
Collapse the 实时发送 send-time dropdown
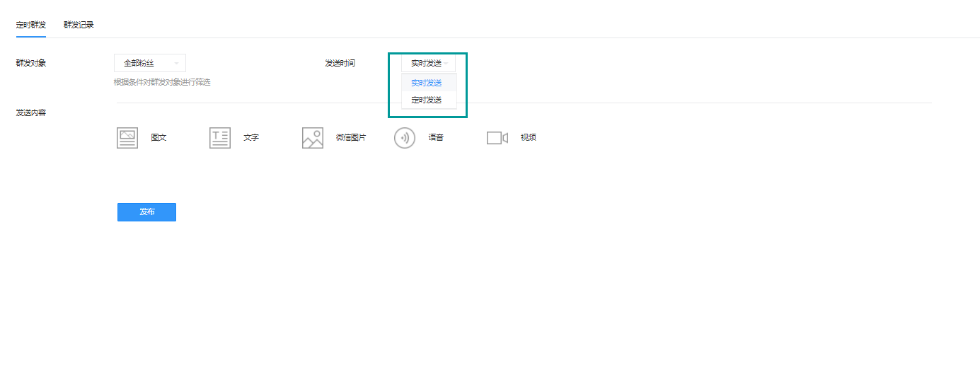coord(429,63)
